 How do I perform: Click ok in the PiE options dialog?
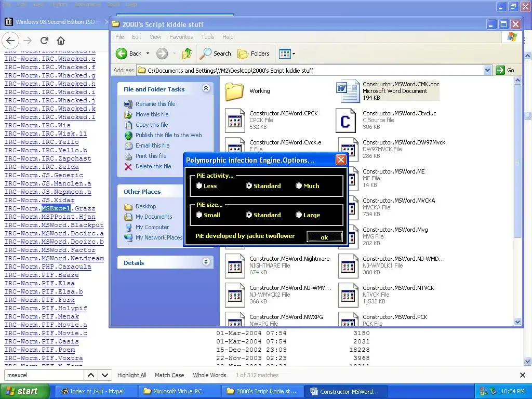tap(324, 237)
